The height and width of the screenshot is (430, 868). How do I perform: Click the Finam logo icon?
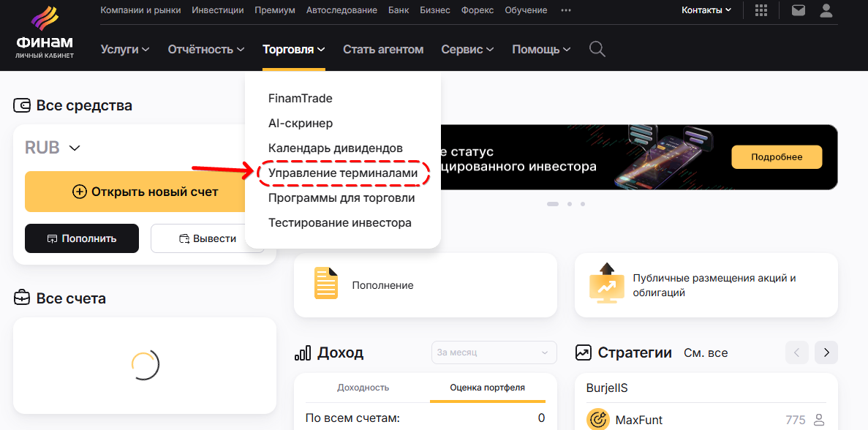tap(44, 22)
